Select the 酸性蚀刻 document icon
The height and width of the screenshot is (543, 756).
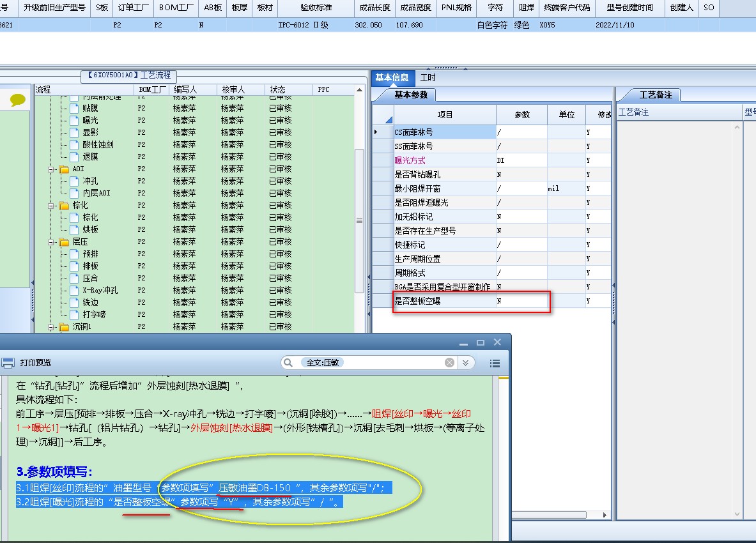74,144
